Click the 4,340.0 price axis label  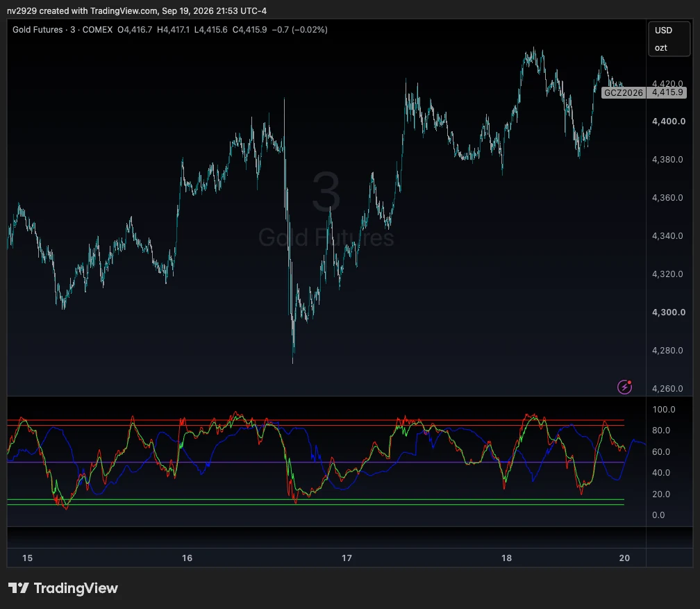pos(667,235)
